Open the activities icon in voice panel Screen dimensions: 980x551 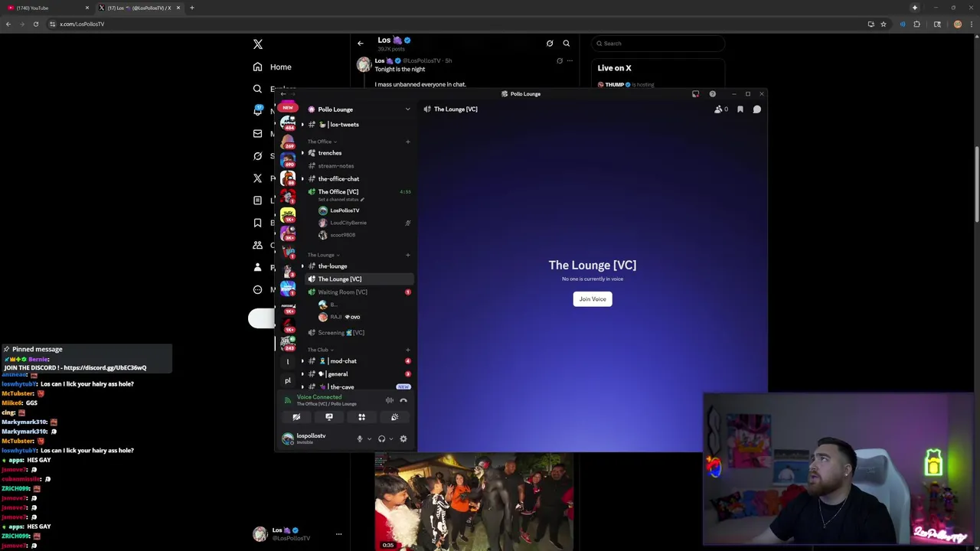click(361, 417)
